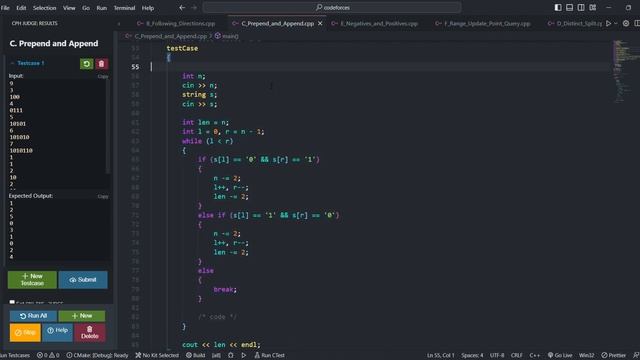Open run options dropdown arrow
The height and width of the screenshot is (360, 640).
point(616,24)
